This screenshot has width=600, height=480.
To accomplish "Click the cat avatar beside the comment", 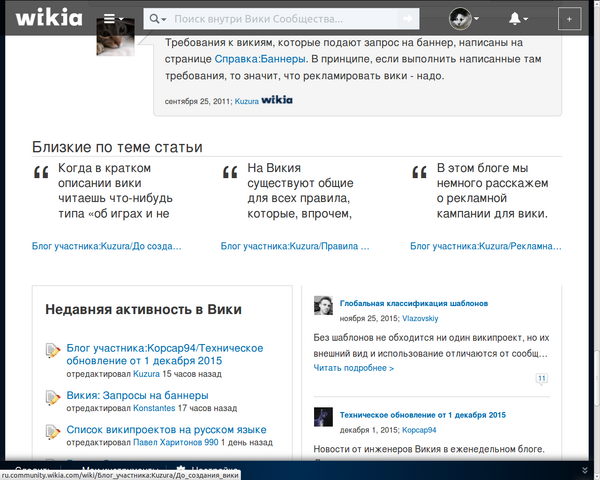I will pyautogui.click(x=116, y=37).
